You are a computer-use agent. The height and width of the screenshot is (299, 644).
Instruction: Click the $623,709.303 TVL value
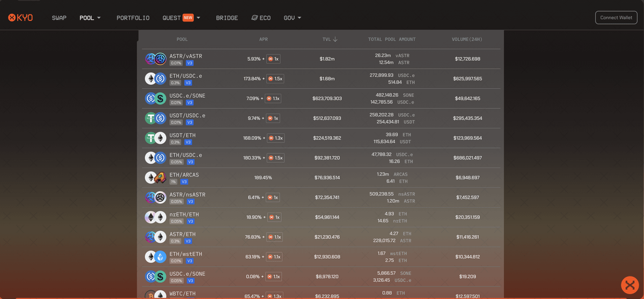327,99
